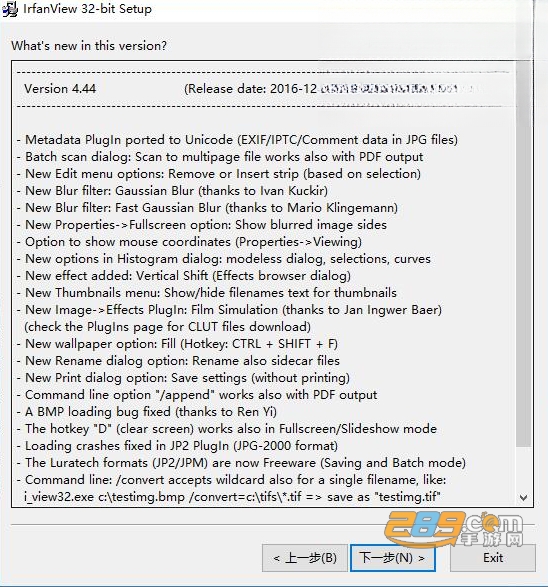
Task: Click the Rename also sidecar files line
Action: click(179, 361)
